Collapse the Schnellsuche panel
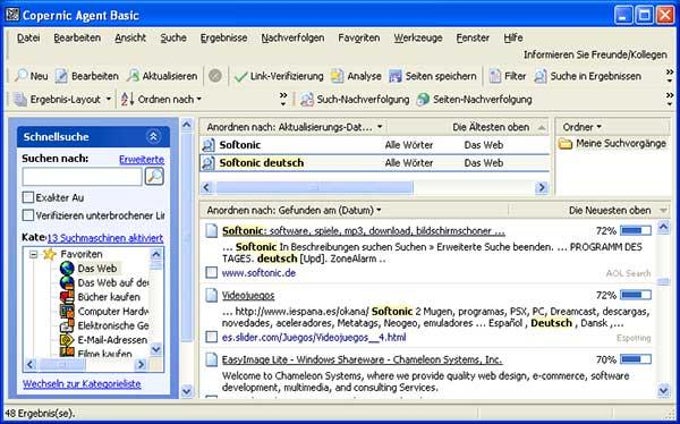 pyautogui.click(x=153, y=137)
